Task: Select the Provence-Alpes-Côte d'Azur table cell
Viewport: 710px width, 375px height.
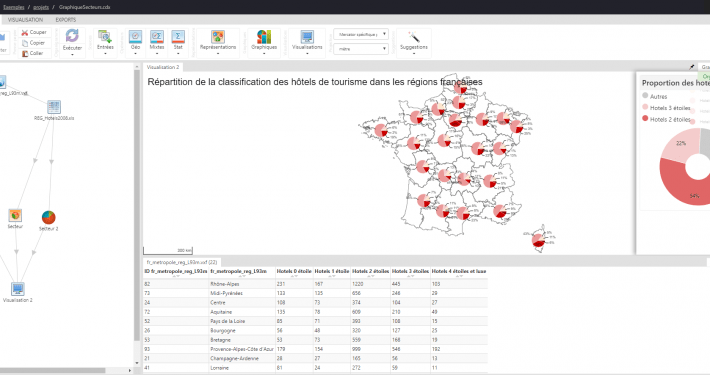Action: [242, 349]
